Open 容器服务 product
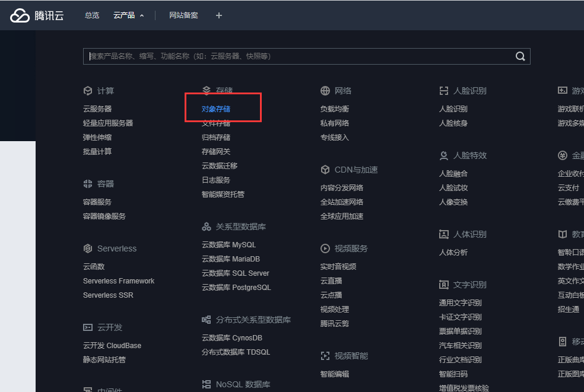 (x=97, y=202)
